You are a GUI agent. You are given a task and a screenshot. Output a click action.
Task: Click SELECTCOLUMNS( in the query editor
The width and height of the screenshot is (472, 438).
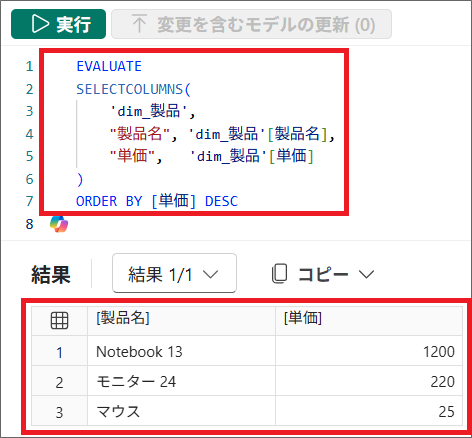[133, 89]
